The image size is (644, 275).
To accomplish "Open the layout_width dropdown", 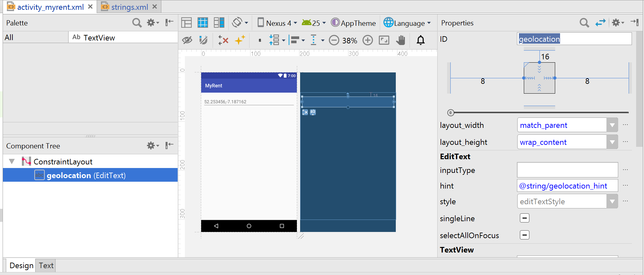I will click(x=612, y=125).
